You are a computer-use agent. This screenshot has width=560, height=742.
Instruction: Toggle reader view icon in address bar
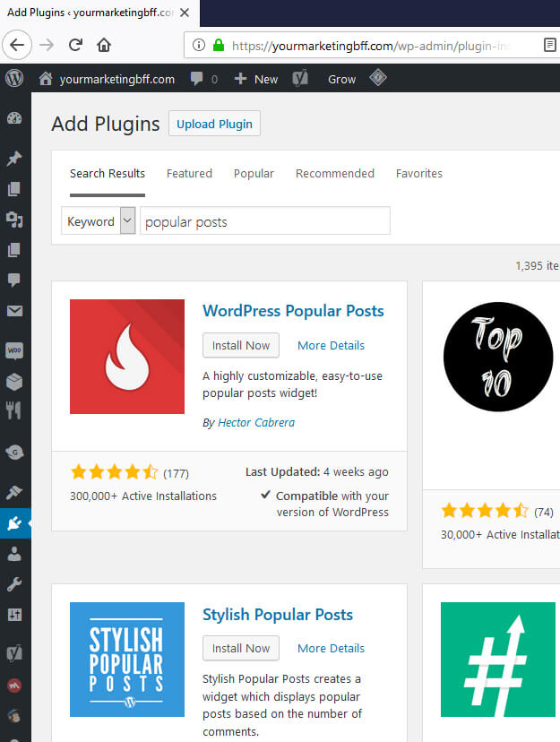point(549,45)
